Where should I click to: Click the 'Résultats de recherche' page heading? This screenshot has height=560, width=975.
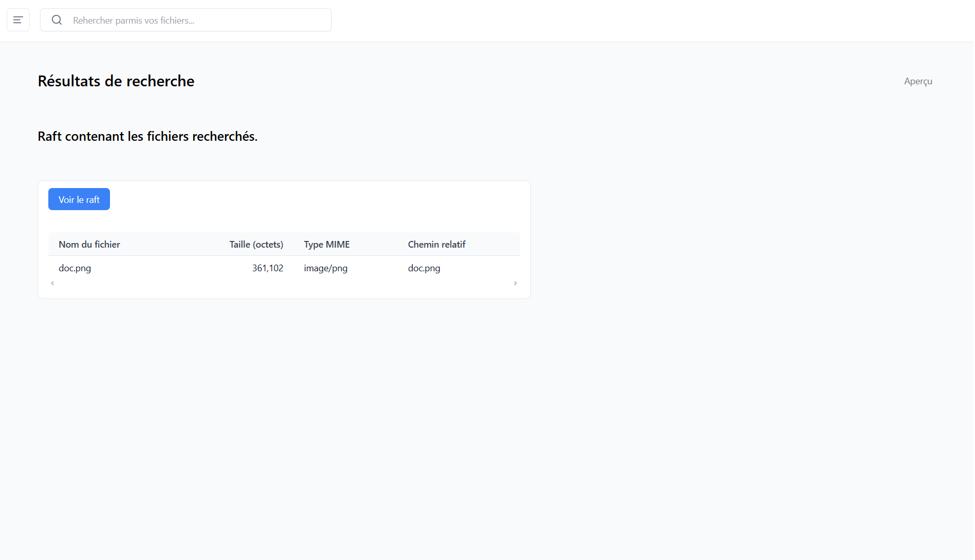[116, 81]
